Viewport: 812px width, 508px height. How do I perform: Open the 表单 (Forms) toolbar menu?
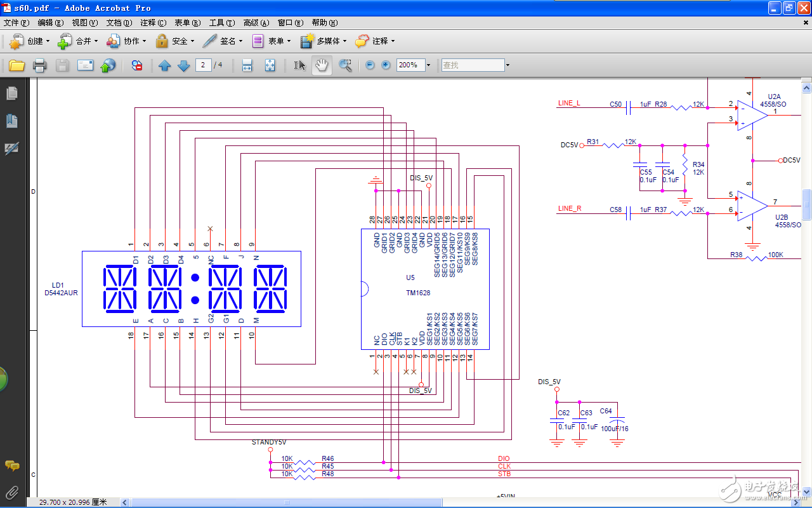click(x=271, y=41)
